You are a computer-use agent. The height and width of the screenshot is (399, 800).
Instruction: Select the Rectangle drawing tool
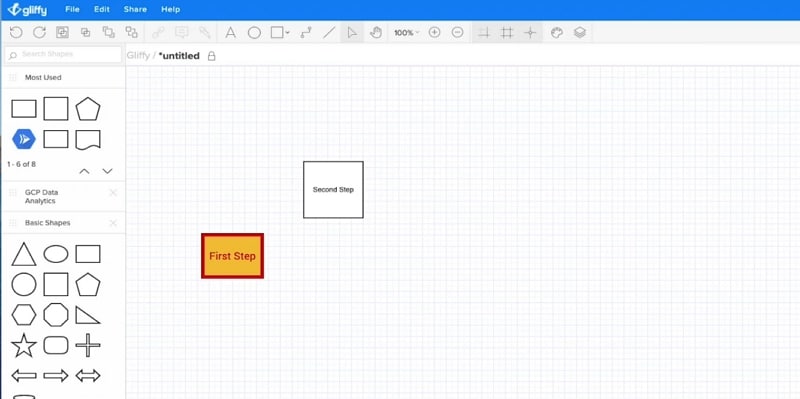click(277, 33)
